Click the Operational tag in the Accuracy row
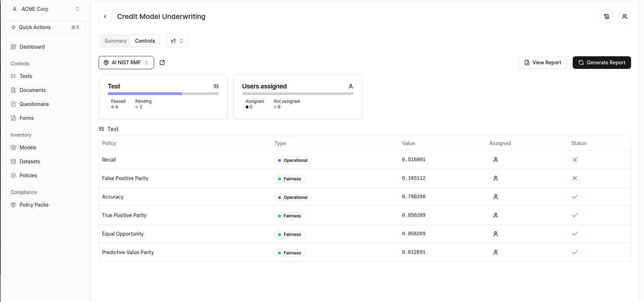The image size is (644, 302). pos(292,197)
